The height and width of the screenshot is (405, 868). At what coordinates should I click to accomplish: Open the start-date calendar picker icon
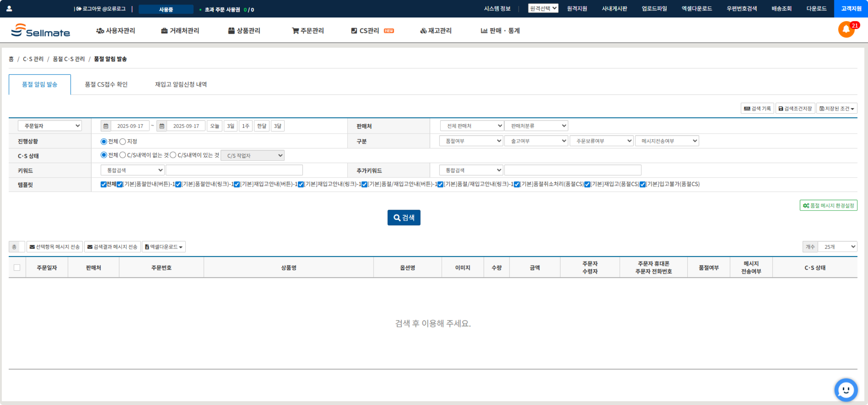106,126
